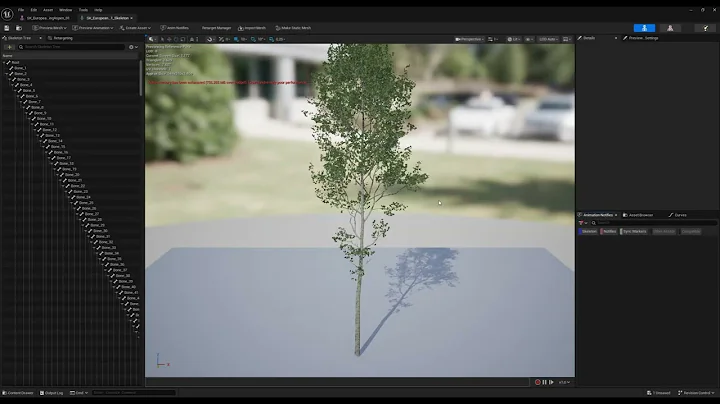Open the Cmd console type dropdown
The width and height of the screenshot is (720, 404).
click(79, 393)
